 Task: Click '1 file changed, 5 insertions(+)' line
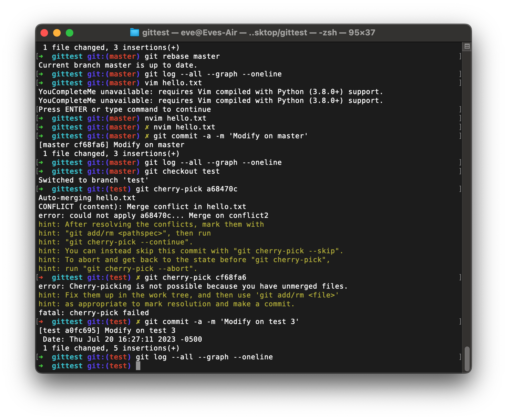pyautogui.click(x=111, y=348)
